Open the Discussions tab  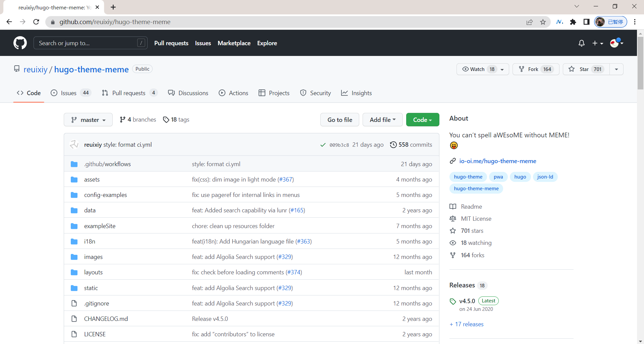(x=188, y=93)
